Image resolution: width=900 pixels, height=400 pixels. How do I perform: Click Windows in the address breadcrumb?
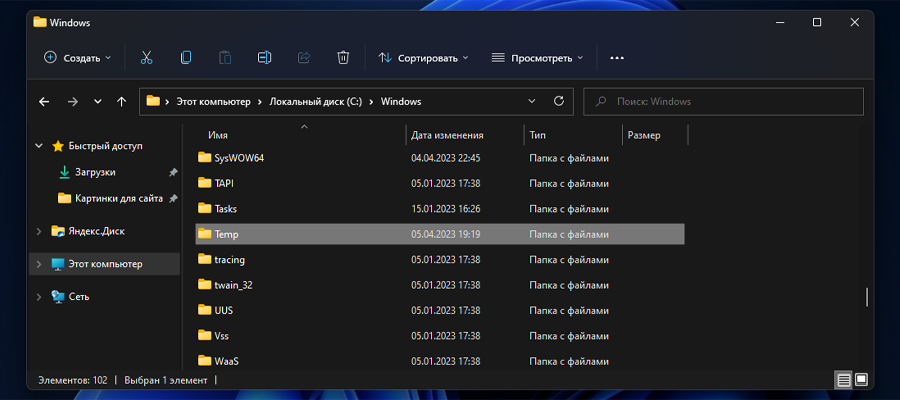401,102
